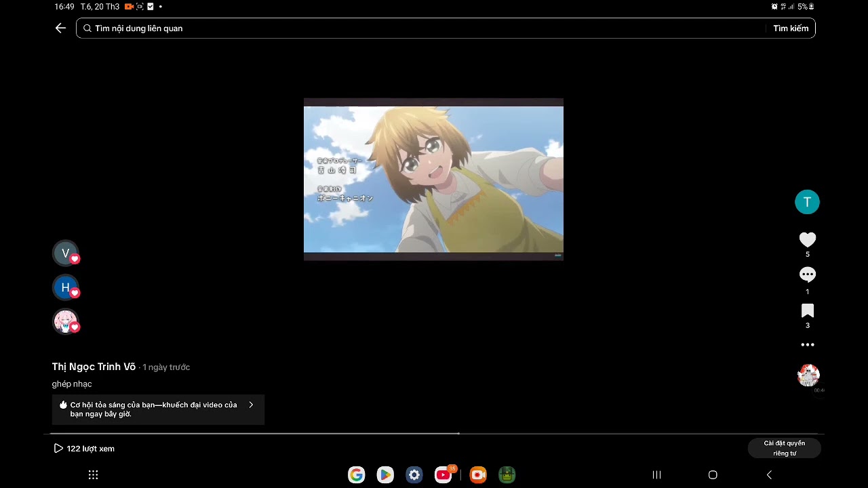Viewport: 868px width, 488px height.
Task: Tap the screen-recording indicator in the status bar
Action: coord(129,7)
